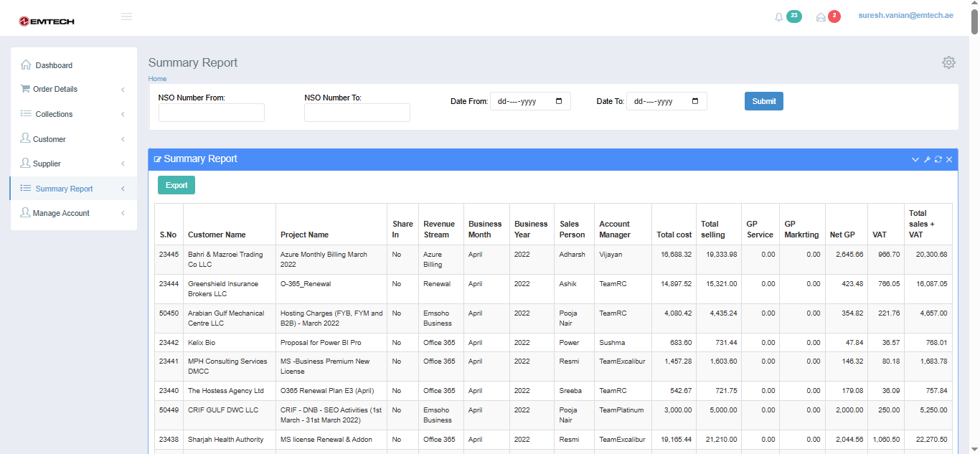Open the messages envelope icon
This screenshot has height=454, width=980.
click(821, 17)
